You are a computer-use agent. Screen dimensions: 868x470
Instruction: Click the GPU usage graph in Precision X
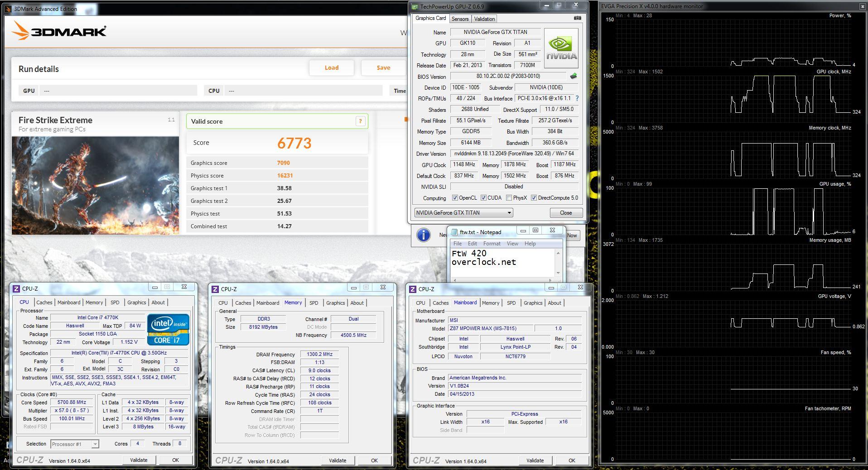[733, 211]
